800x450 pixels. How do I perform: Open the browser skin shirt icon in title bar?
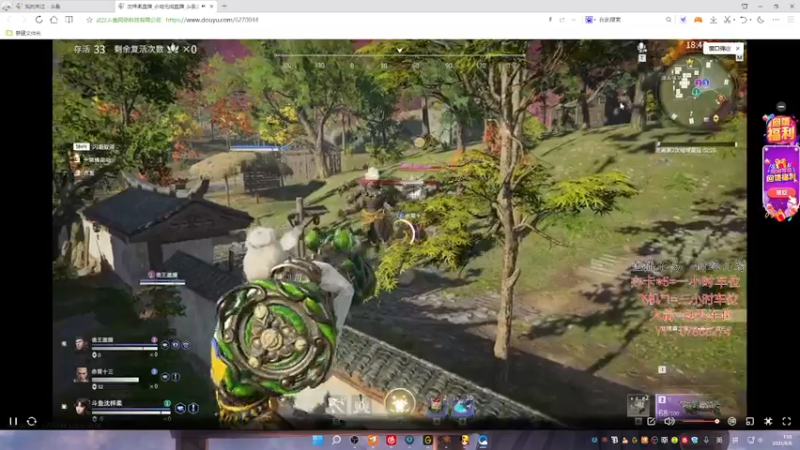pyautogui.click(x=744, y=6)
